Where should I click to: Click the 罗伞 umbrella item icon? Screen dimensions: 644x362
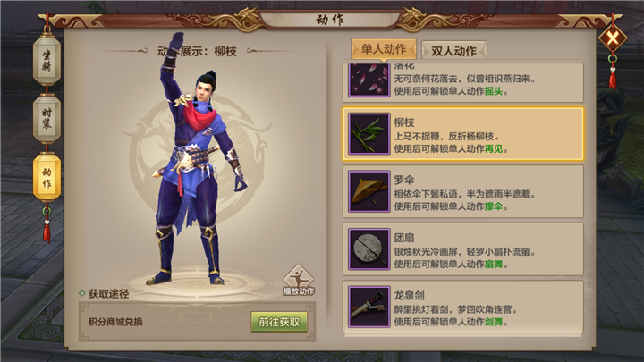point(369,191)
